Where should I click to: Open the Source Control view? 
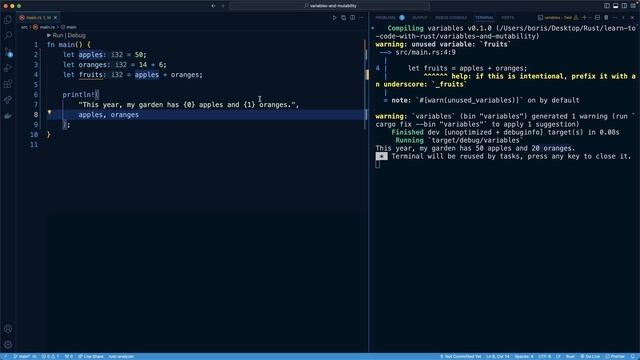(8, 52)
